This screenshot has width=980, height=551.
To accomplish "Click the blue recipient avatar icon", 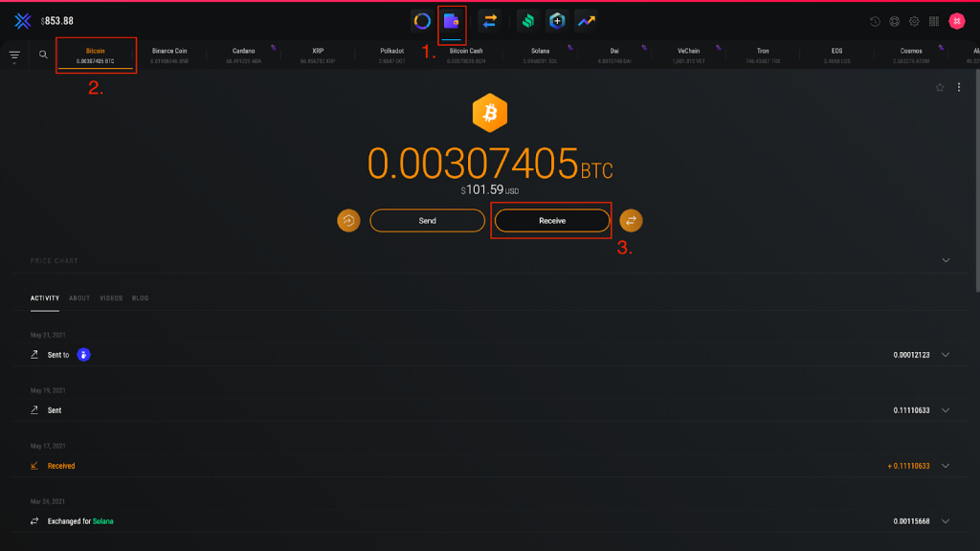I will (84, 355).
